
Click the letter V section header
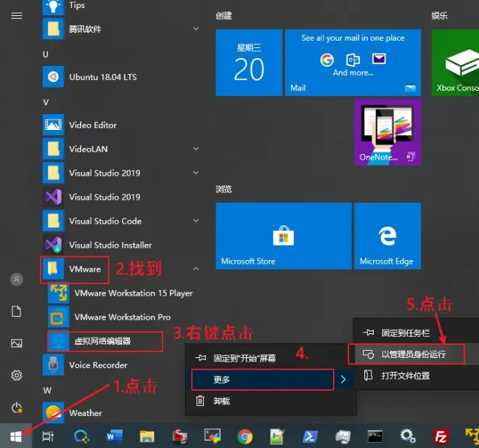[x=46, y=102]
